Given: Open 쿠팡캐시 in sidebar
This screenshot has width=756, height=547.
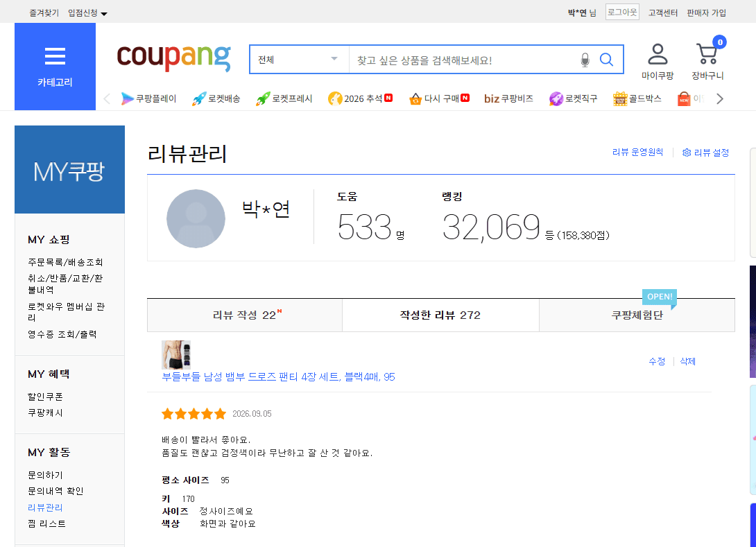Looking at the screenshot, I should pyautogui.click(x=45, y=413).
